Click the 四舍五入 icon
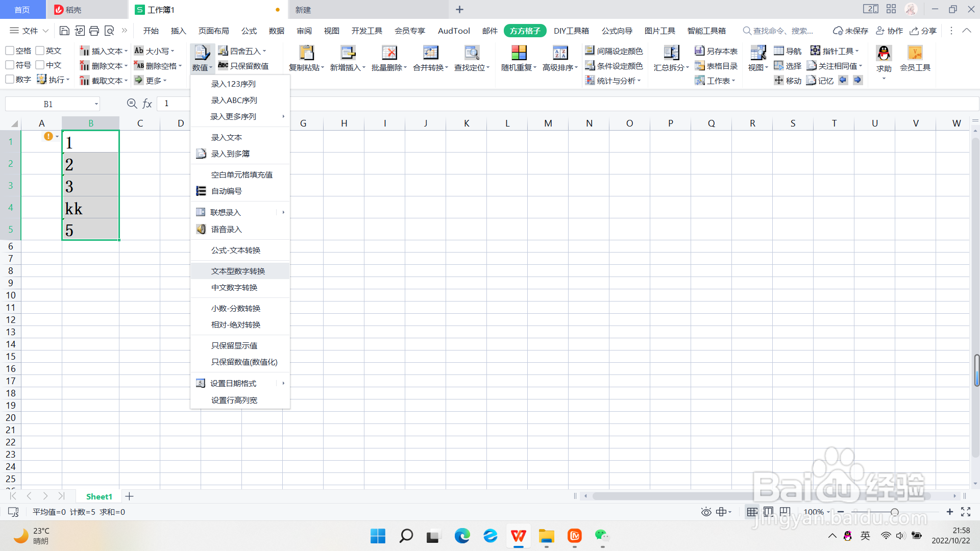The width and height of the screenshot is (980, 551). (x=223, y=51)
